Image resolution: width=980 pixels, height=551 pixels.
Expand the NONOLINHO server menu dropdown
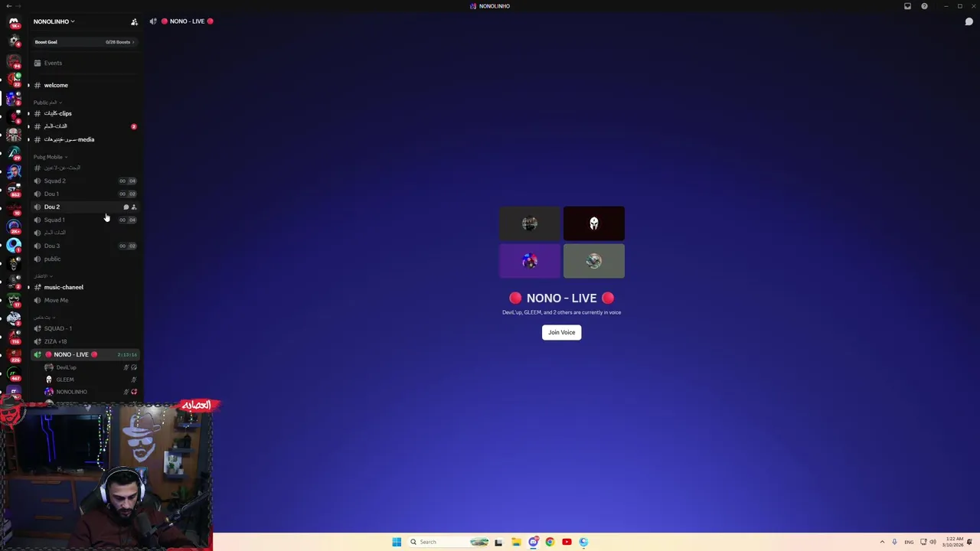[54, 21]
